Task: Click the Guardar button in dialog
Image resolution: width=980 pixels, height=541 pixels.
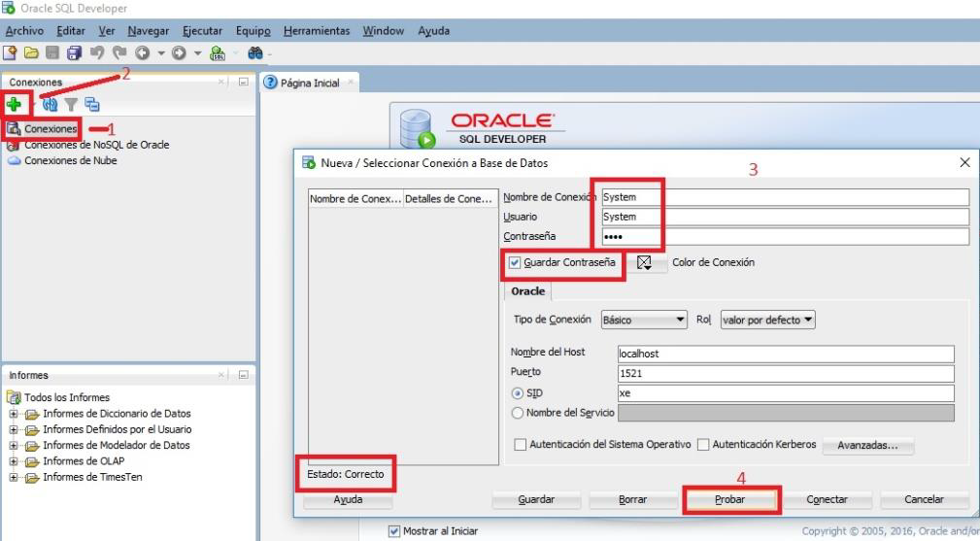Action: click(536, 500)
